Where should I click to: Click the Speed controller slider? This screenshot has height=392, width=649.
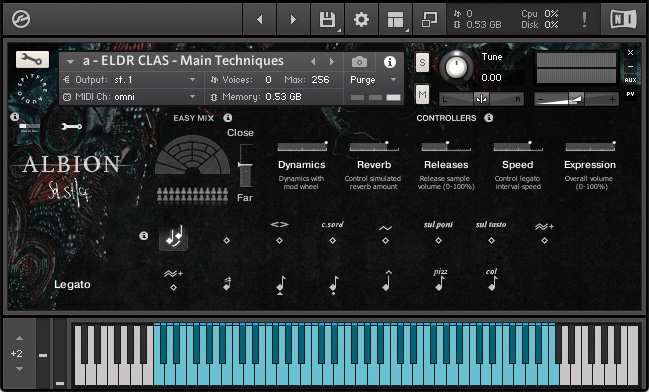point(518,146)
